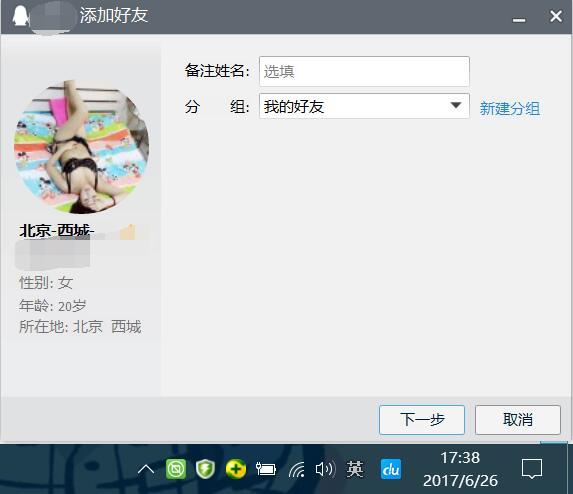The height and width of the screenshot is (494, 573).
Task: Click the green screenshot tray icon
Action: [x=176, y=469]
